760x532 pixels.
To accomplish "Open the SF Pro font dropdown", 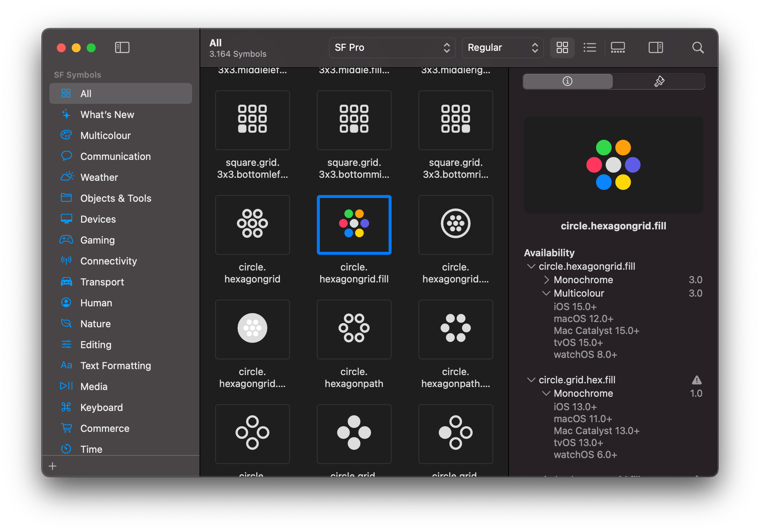I will pos(392,47).
